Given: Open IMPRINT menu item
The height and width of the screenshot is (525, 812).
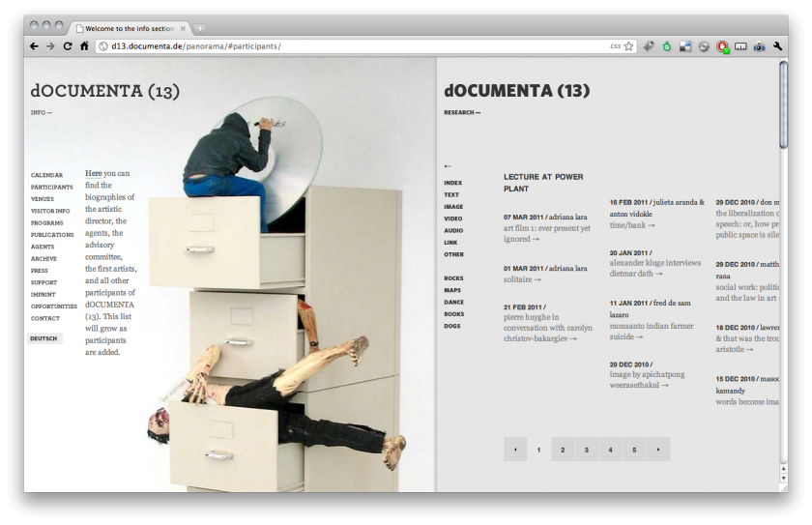Looking at the screenshot, I should tap(43, 294).
